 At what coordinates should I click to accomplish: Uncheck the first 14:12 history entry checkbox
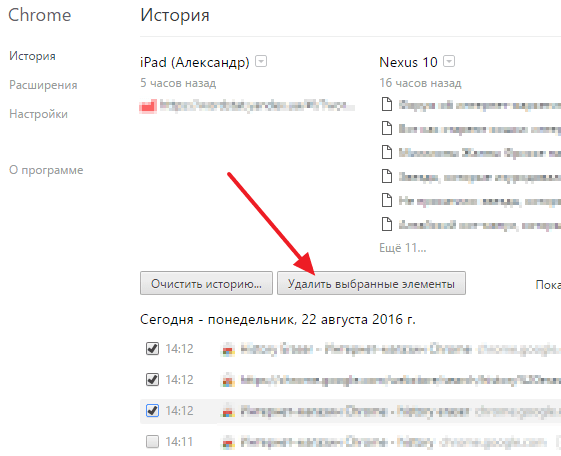click(x=152, y=348)
